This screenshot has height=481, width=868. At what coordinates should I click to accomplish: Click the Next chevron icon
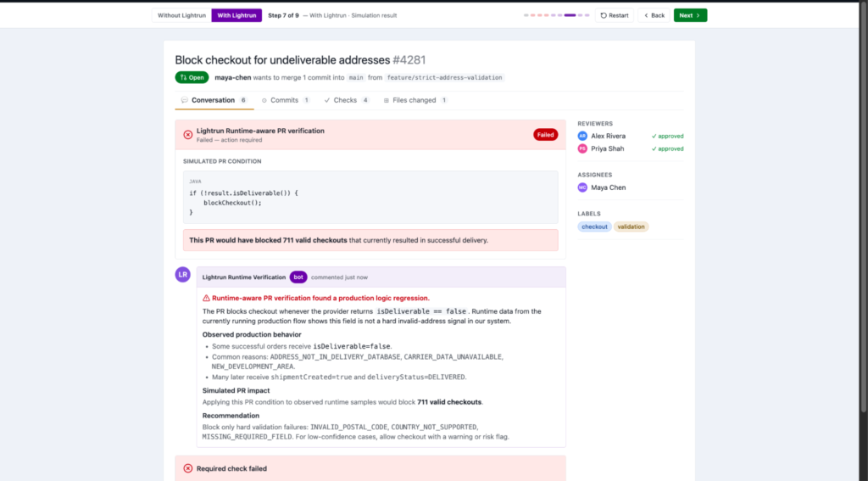698,15
